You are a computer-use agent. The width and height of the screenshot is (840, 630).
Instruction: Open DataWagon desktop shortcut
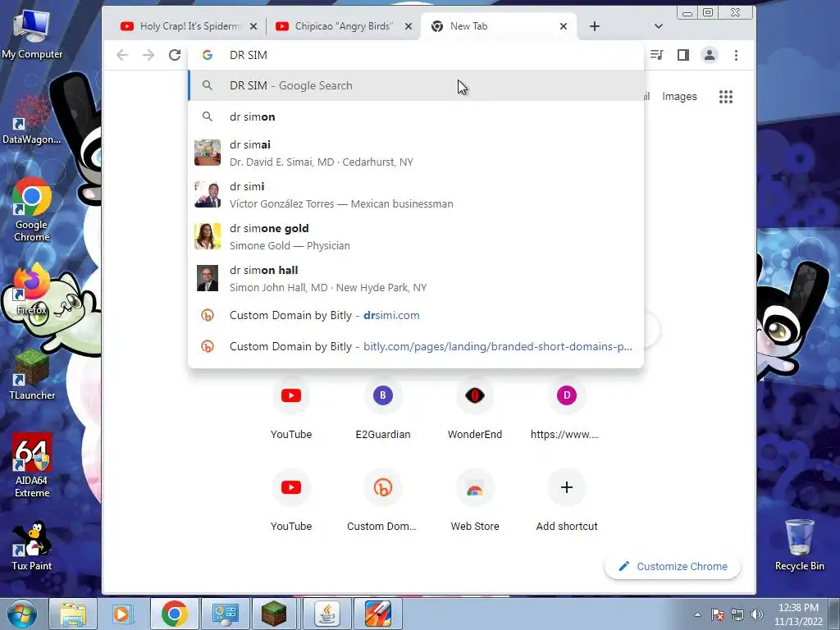[x=32, y=120]
